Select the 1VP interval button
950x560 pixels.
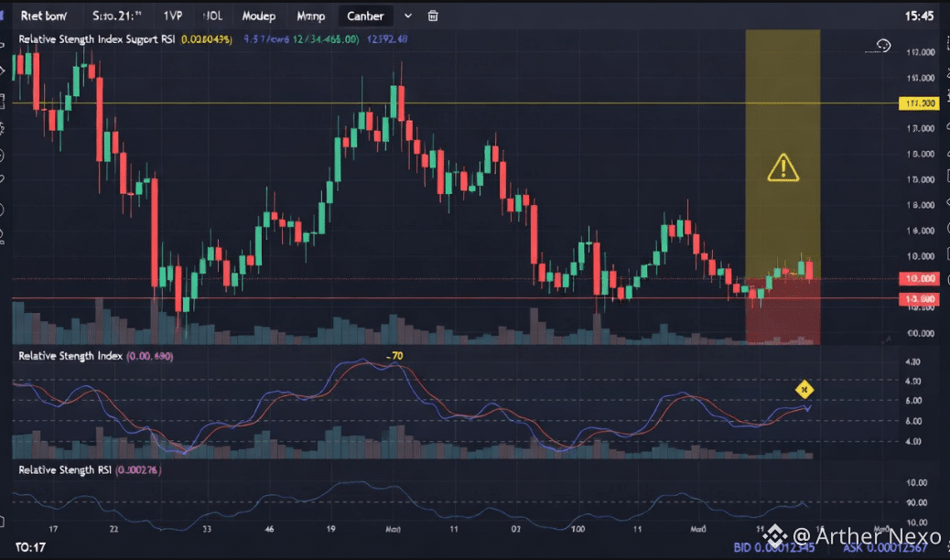[x=173, y=16]
